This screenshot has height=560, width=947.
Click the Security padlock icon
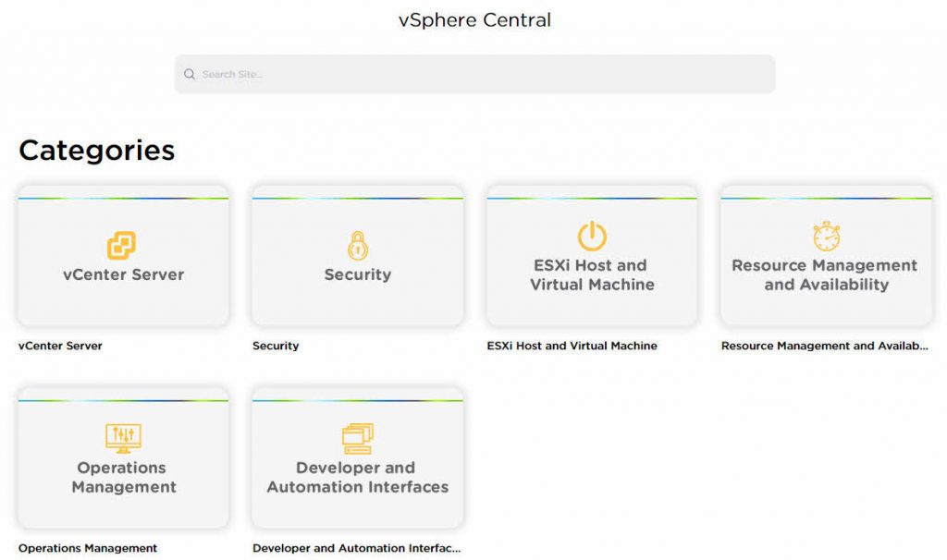[358, 246]
